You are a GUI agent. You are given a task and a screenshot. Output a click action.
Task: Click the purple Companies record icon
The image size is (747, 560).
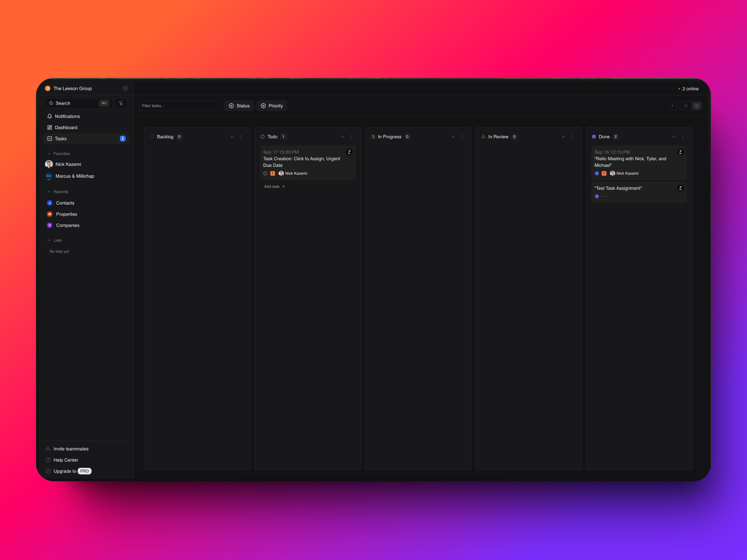(x=50, y=226)
